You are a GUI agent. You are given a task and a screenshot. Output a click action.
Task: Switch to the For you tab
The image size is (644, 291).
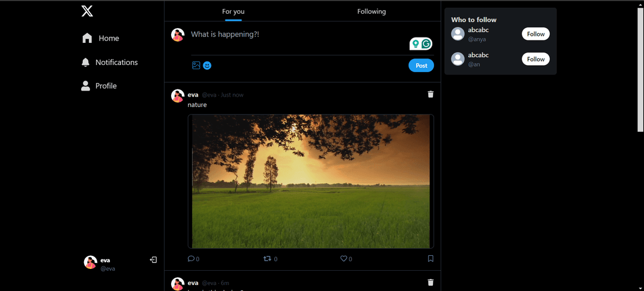(233, 11)
